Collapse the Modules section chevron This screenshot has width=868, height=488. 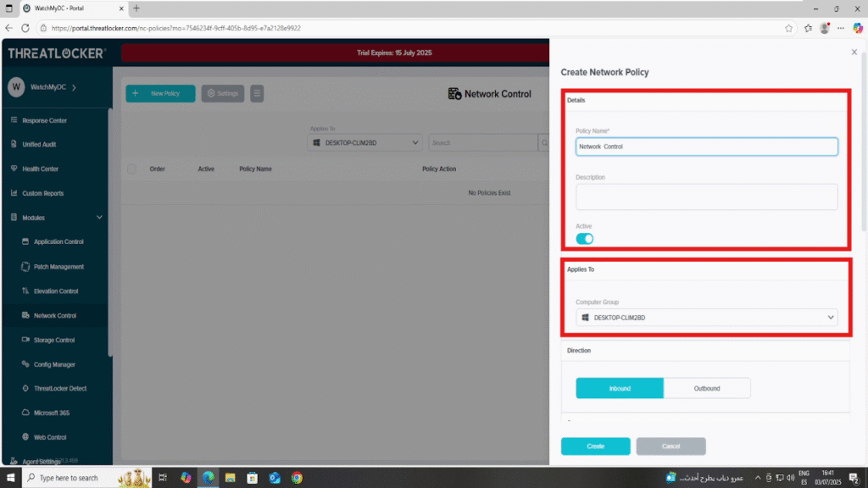click(100, 218)
